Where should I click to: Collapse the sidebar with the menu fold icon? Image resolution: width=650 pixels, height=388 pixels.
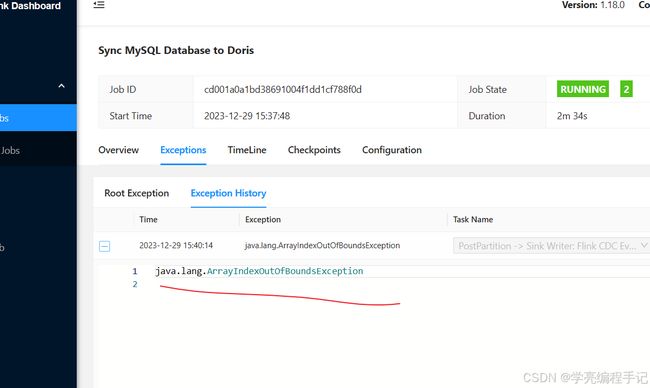click(x=99, y=5)
